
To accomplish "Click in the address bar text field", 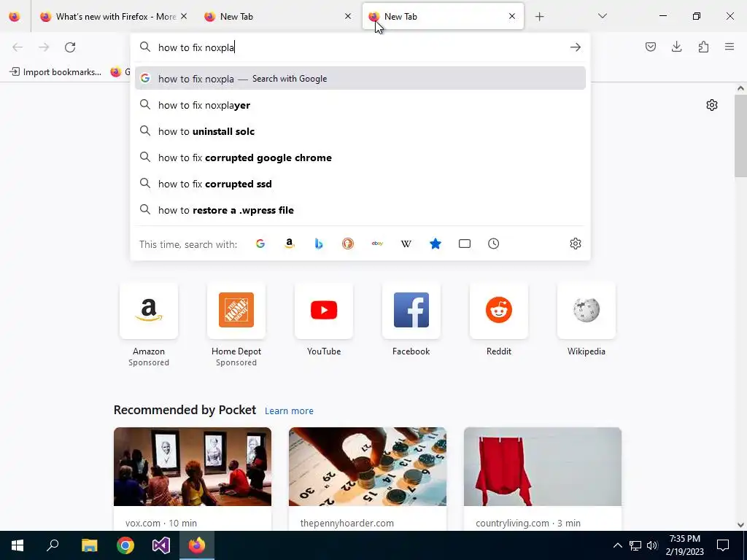I will (x=360, y=47).
